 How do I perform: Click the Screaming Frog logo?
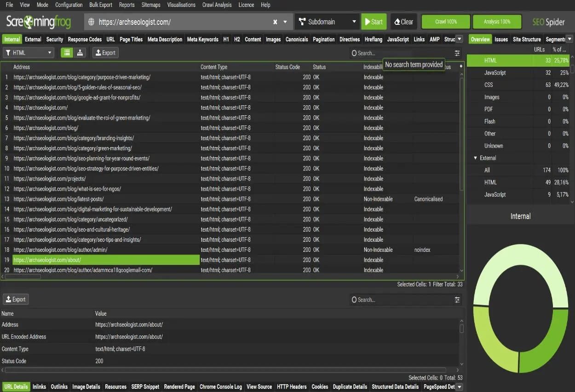tap(39, 22)
